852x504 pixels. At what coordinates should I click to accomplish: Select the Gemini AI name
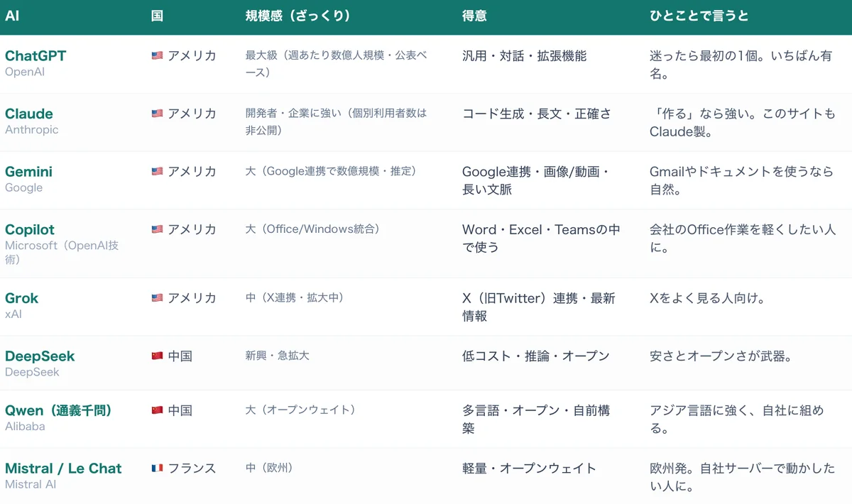click(28, 172)
